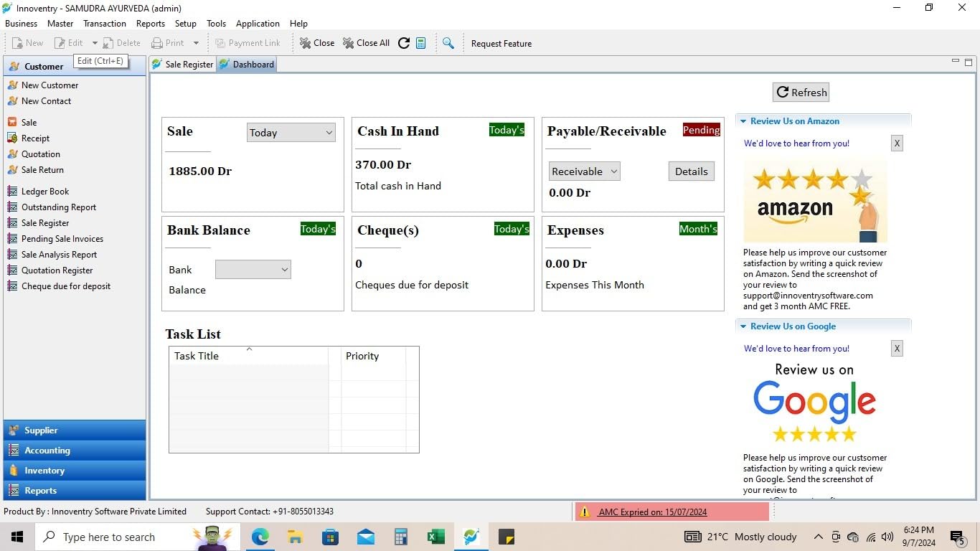The height and width of the screenshot is (551, 980).
Task: Click the search magnifier icon in the toolbar
Action: pos(449,43)
